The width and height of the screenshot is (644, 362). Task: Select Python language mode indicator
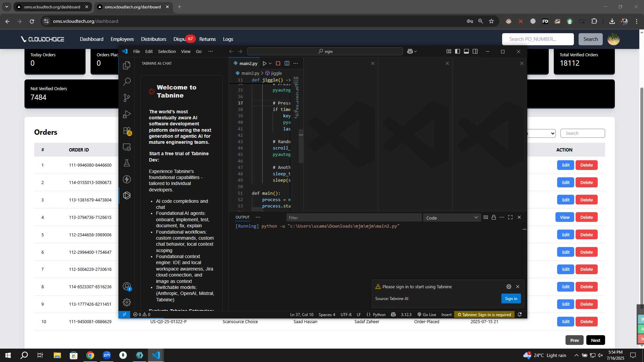click(379, 314)
